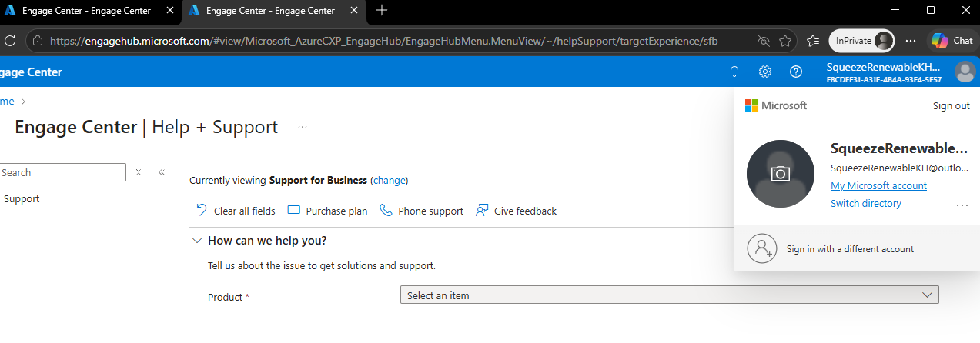Collapse the sidebar with double chevron
Image resolution: width=980 pixels, height=343 pixels.
162,172
